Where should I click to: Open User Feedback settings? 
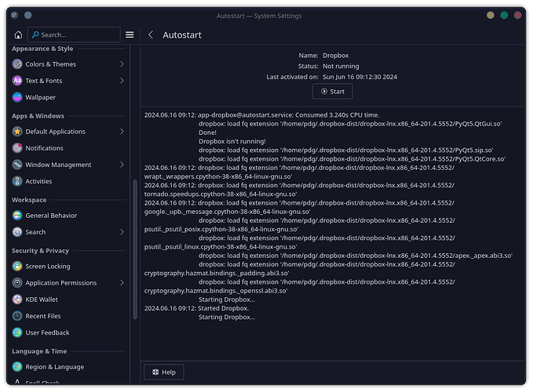[68, 333]
